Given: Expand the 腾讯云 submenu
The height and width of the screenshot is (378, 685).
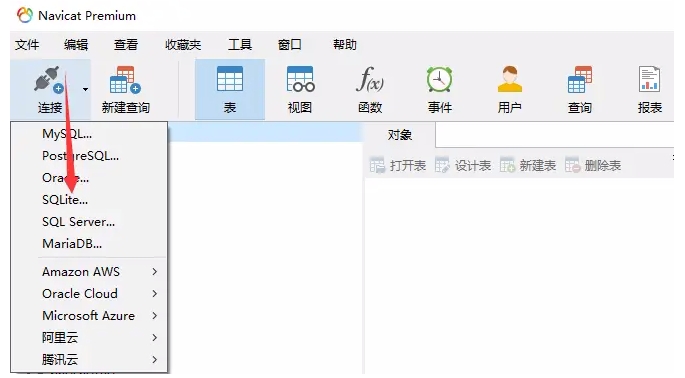Looking at the screenshot, I should coord(89,359).
